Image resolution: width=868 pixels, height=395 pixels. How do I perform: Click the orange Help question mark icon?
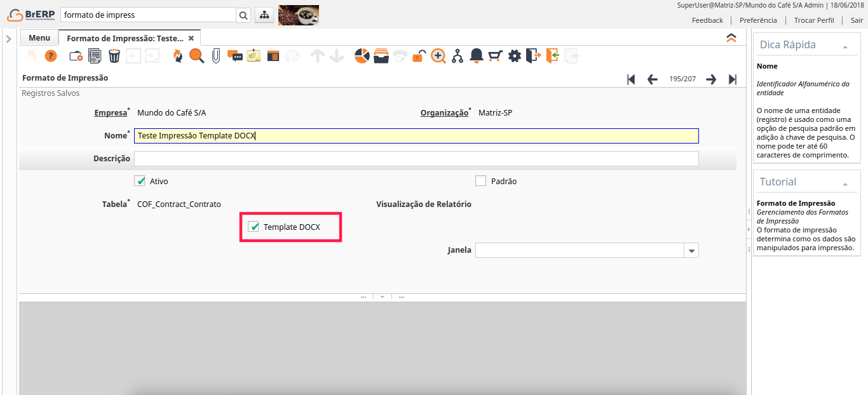[x=51, y=56]
